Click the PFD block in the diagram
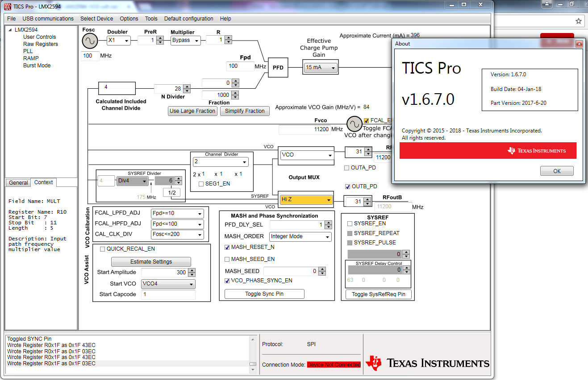The height and width of the screenshot is (380, 588). (x=278, y=68)
